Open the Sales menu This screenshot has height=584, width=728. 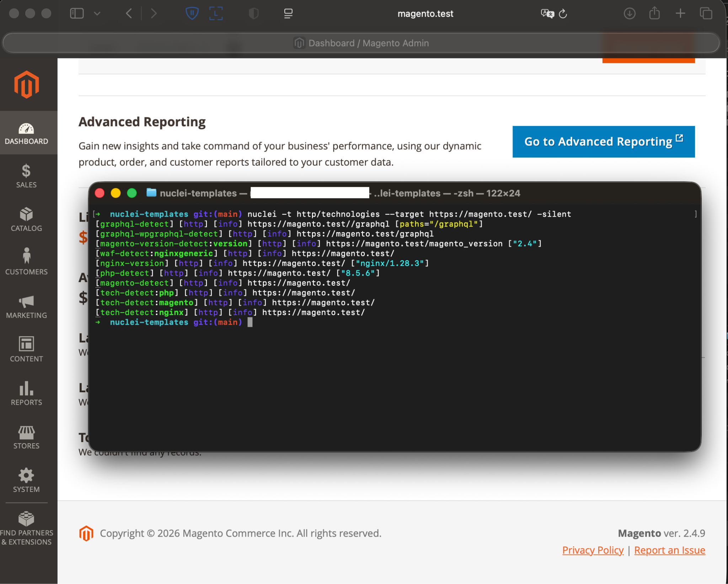pos(27,176)
